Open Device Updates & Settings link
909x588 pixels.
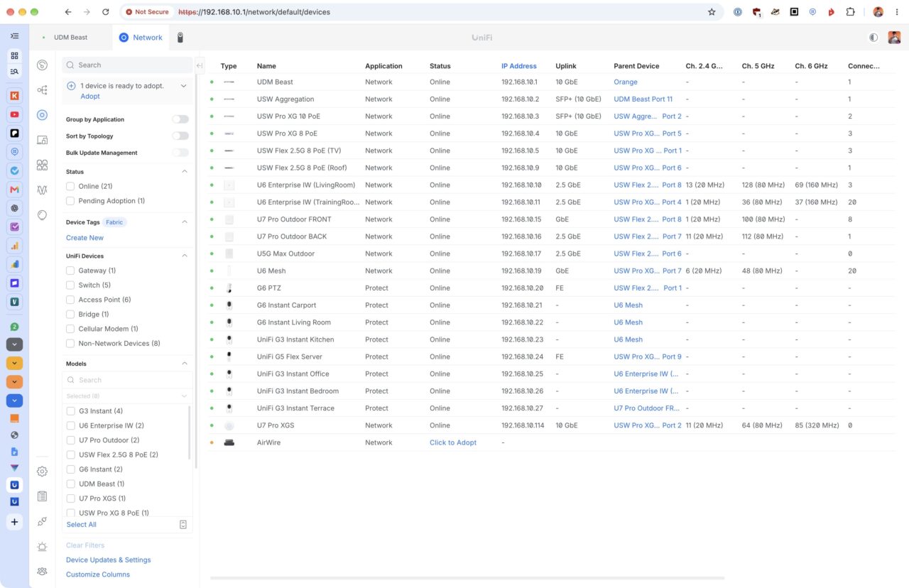(109, 560)
